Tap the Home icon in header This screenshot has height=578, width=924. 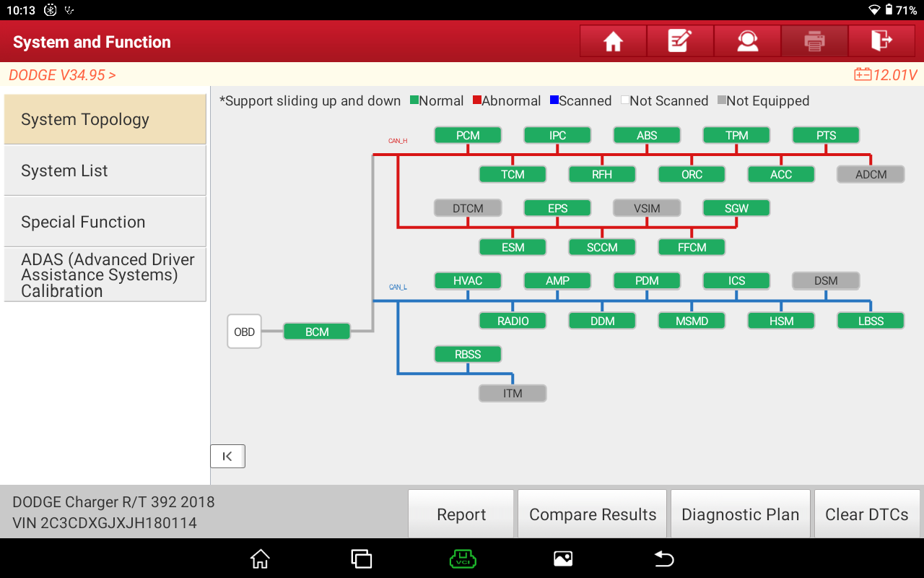[x=613, y=42]
